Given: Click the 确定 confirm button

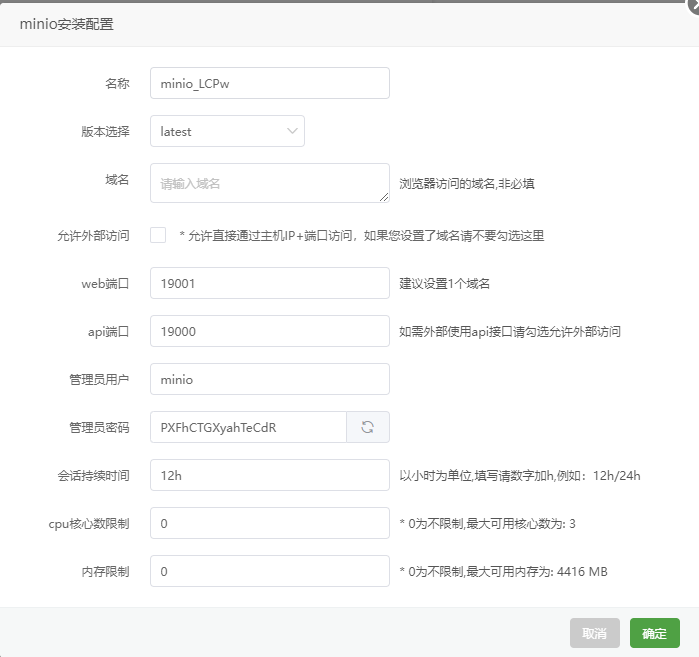Looking at the screenshot, I should tap(654, 633).
